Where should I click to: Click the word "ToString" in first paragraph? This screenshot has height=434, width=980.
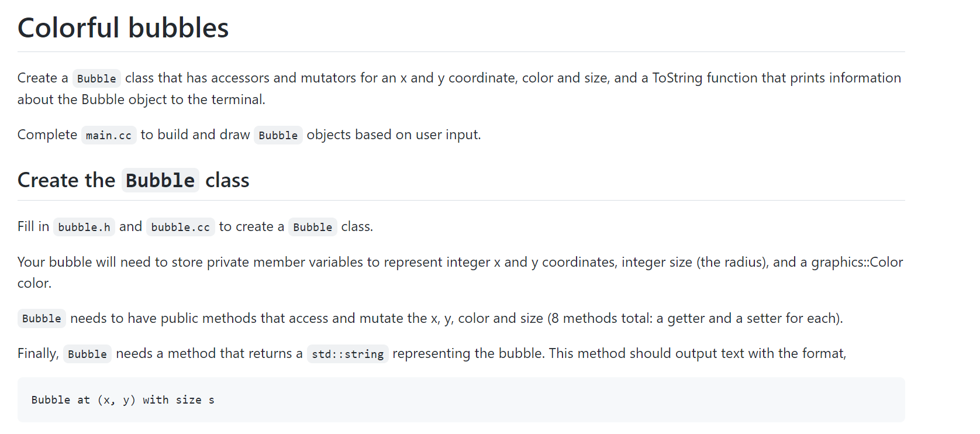point(677,78)
